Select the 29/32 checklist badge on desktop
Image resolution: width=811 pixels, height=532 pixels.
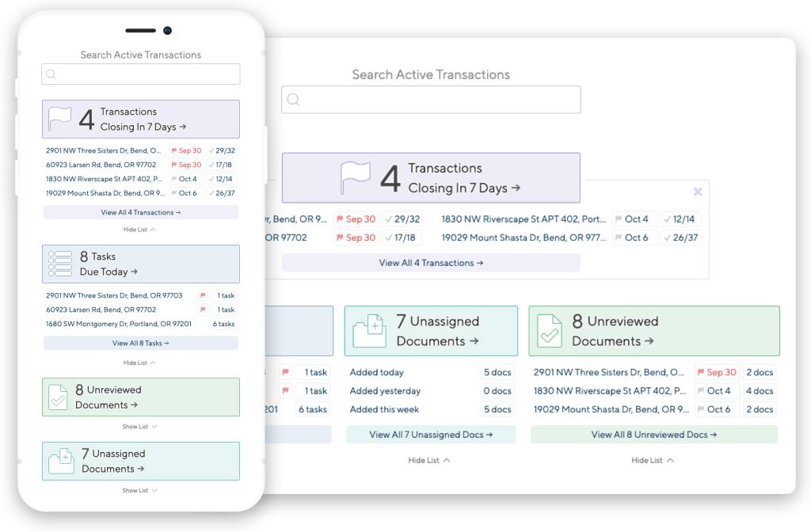[x=402, y=219]
